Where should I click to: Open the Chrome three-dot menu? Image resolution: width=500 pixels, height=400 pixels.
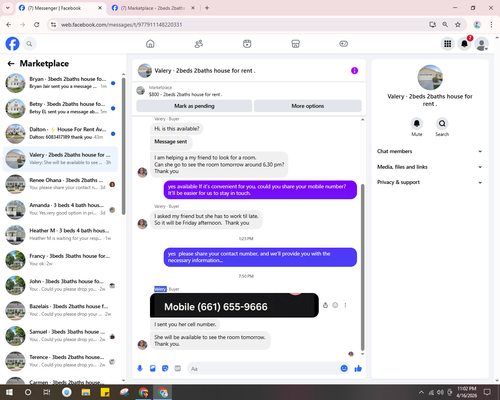point(491,24)
